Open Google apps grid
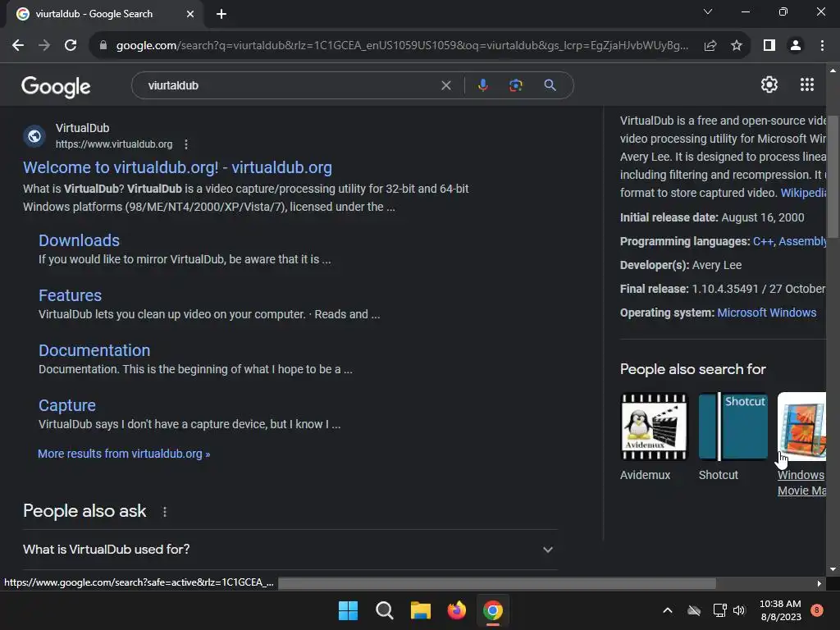The width and height of the screenshot is (840, 630). point(807,84)
